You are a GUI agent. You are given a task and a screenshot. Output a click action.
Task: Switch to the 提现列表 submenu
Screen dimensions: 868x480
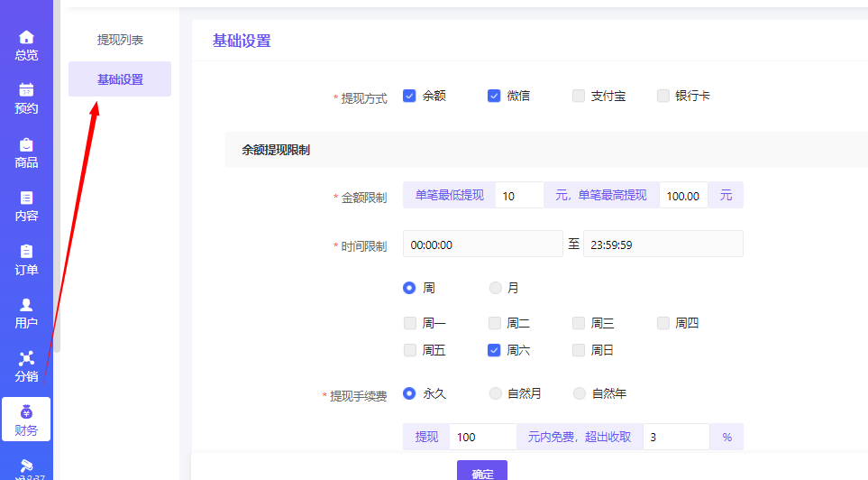coord(120,40)
